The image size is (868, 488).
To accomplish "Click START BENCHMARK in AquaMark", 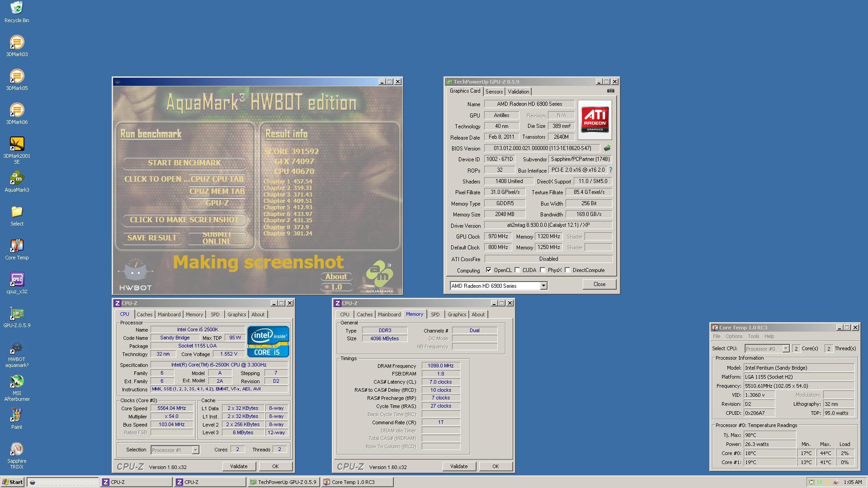I will (184, 163).
